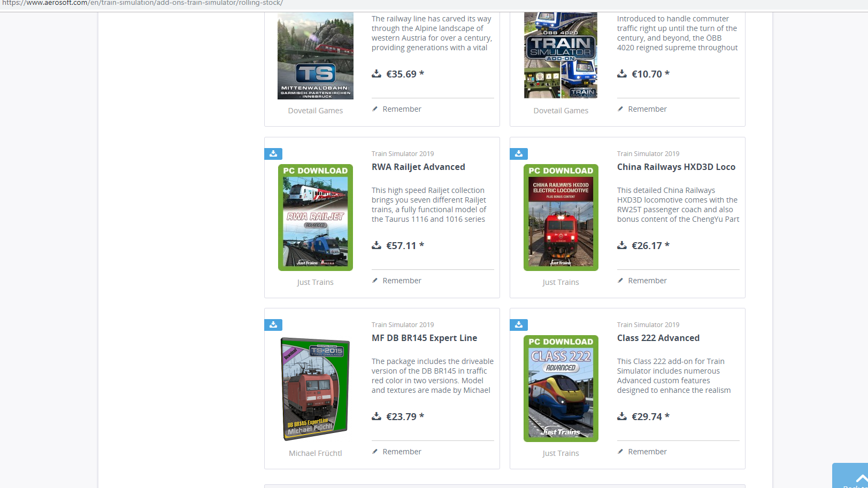The width and height of the screenshot is (868, 488).
Task: Click pencil icon for Class 222 Remember
Action: click(x=620, y=452)
